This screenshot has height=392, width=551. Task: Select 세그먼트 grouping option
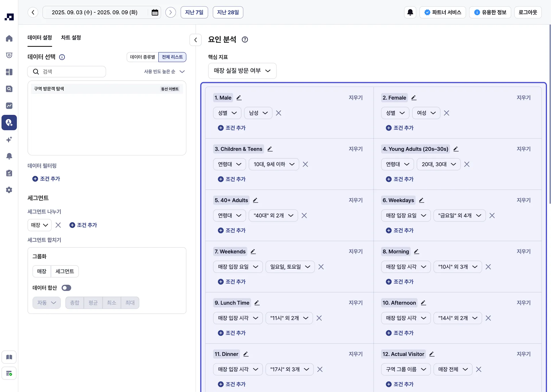65,271
